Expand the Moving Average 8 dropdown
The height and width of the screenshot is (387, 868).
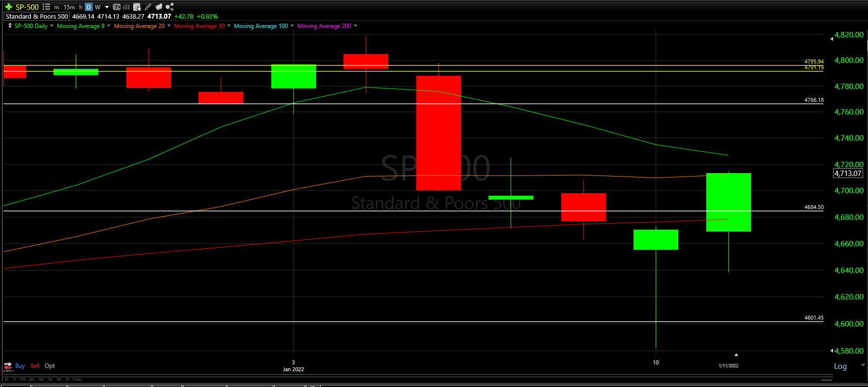click(109, 26)
